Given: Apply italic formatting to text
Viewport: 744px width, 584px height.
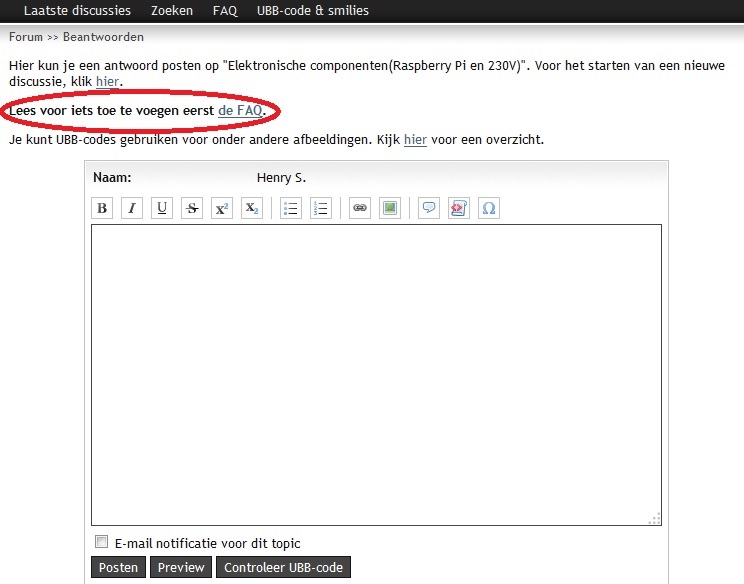Looking at the screenshot, I should tap(132, 208).
